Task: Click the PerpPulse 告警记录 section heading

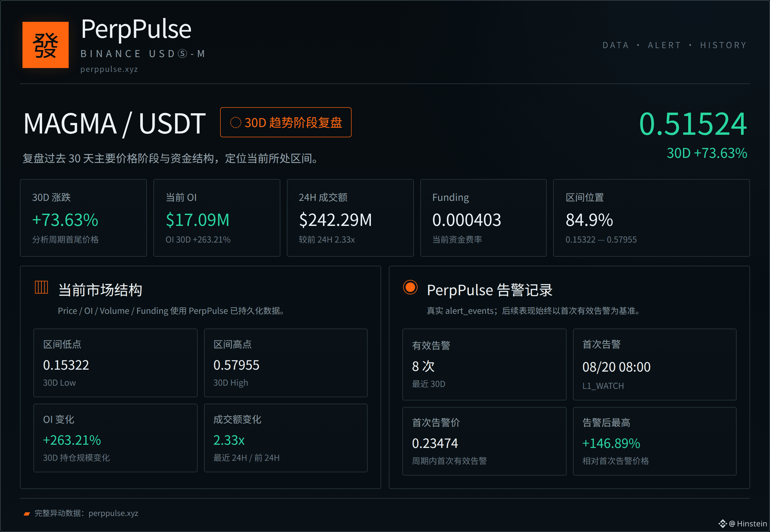Action: (490, 290)
